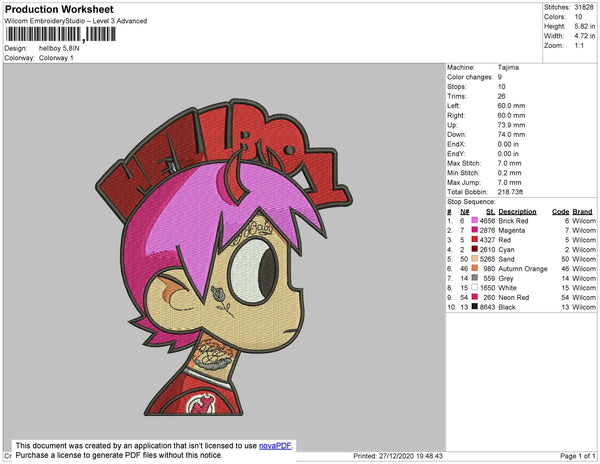Click the 'Autumn Orange' description text

pyautogui.click(x=523, y=269)
